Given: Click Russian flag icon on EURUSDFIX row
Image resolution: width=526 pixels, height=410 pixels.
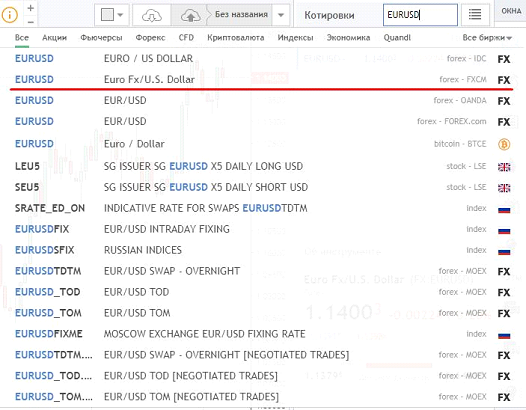Looking at the screenshot, I should tap(504, 230).
